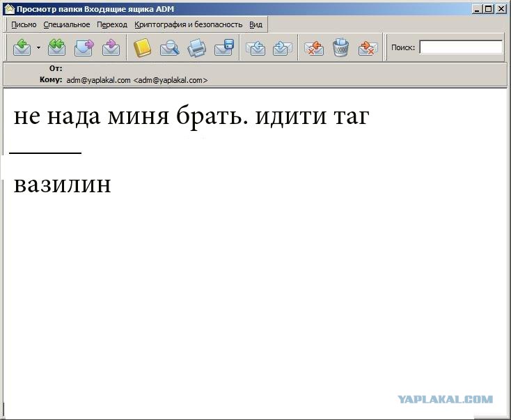Focus the Поиск search field
The height and width of the screenshot is (420, 511).
461,47
